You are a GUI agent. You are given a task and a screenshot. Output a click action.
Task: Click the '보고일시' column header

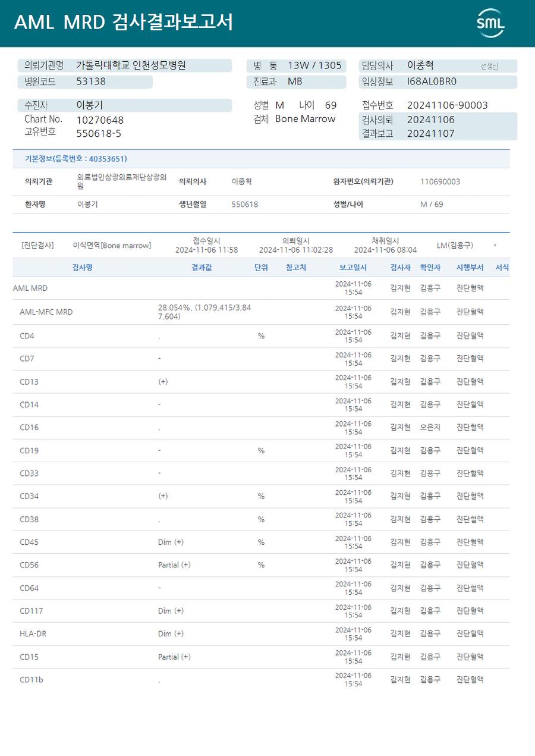[x=353, y=268]
